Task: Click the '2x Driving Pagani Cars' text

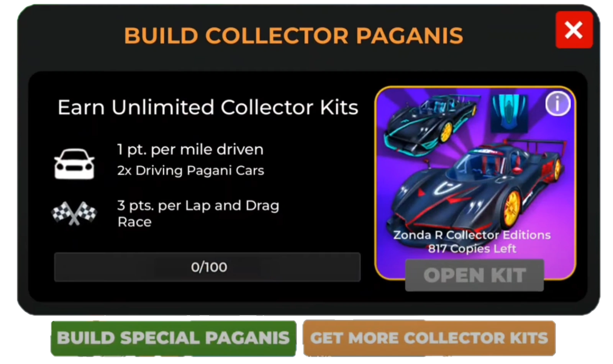Action: point(190,171)
